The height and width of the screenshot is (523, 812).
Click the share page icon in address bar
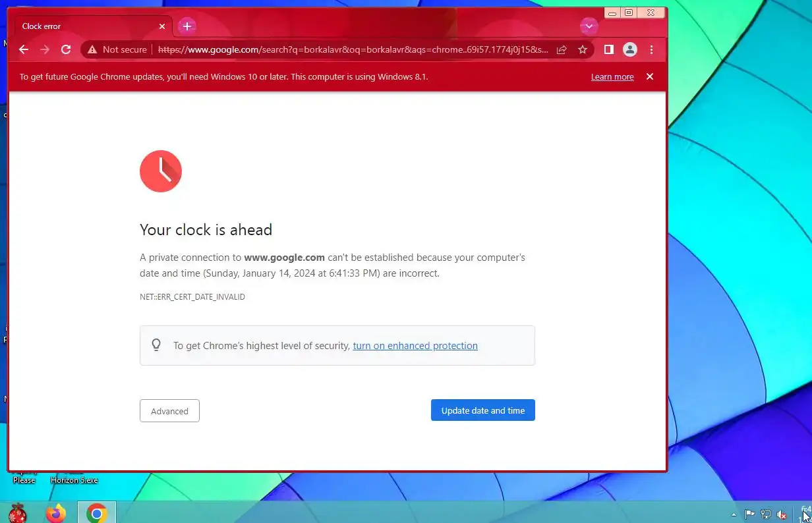click(x=562, y=49)
